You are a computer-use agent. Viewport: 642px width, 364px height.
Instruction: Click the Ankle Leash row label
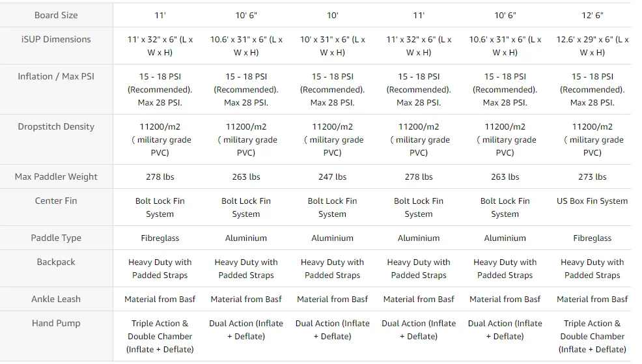[56, 299]
